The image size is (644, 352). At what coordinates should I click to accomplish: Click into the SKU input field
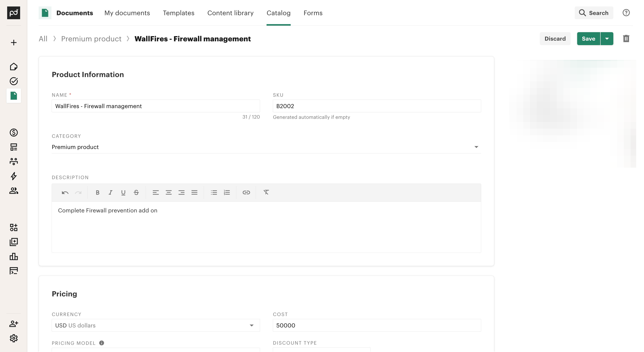[x=377, y=106]
